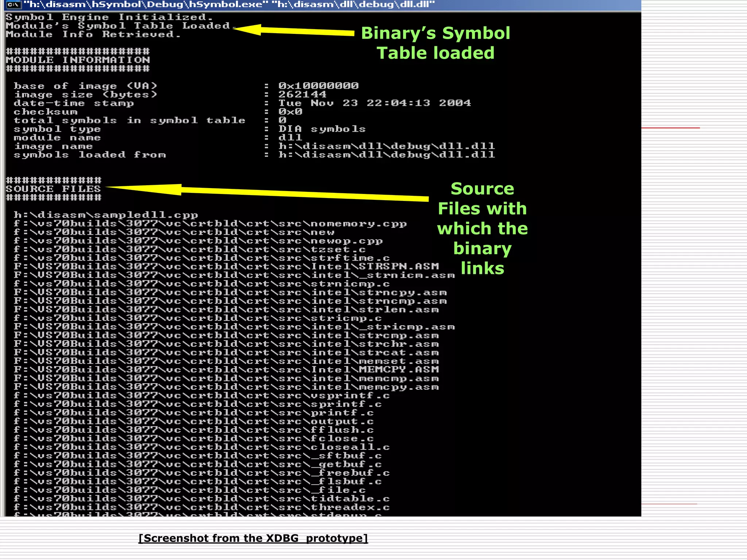Click the image name path value

[x=387, y=146]
